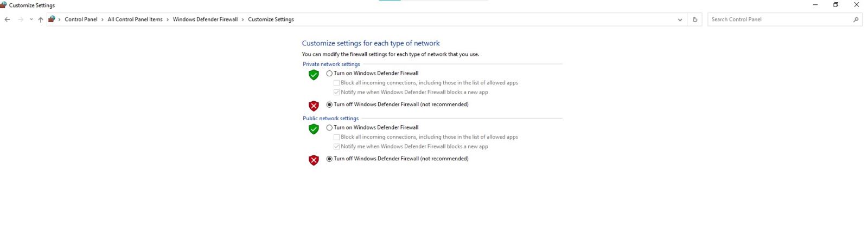
Task: Open the Recent locations dropdown arrow
Action: 31,19
